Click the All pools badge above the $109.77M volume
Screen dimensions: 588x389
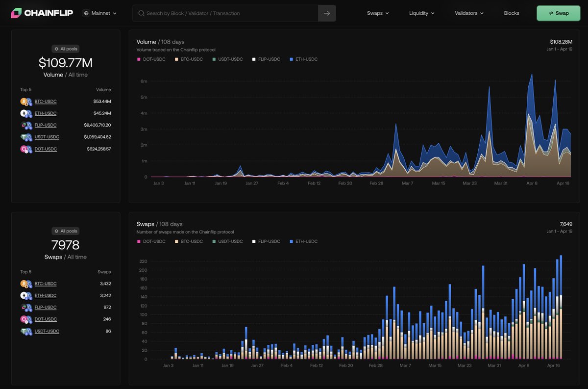(66, 49)
